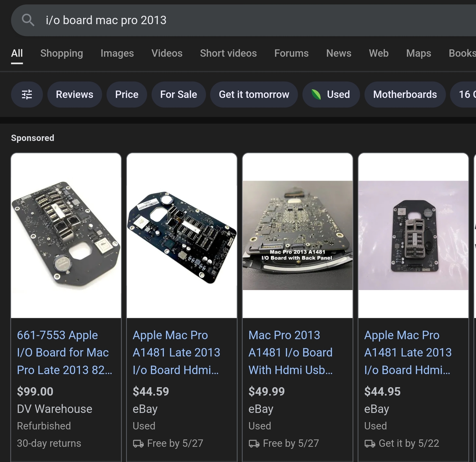Click the $99.00 price
The image size is (476, 462).
35,391
